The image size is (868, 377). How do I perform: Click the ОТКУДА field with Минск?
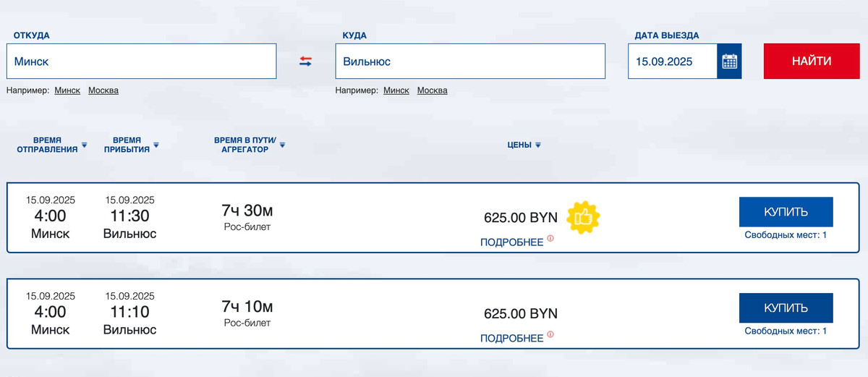tap(141, 62)
